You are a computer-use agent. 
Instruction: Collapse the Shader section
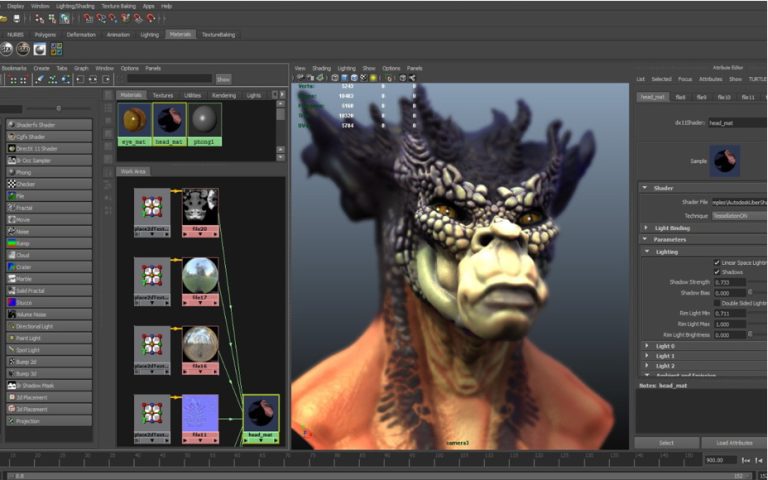click(x=645, y=188)
